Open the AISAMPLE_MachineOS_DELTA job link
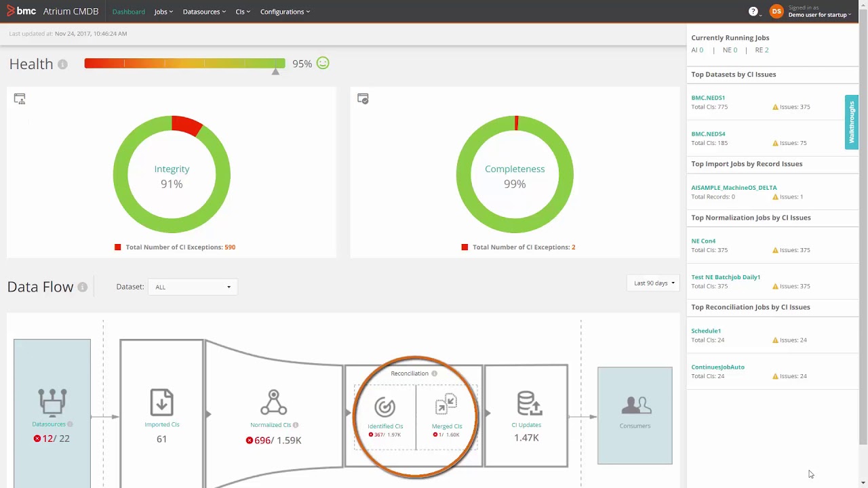The height and width of the screenshot is (488, 868). click(734, 188)
